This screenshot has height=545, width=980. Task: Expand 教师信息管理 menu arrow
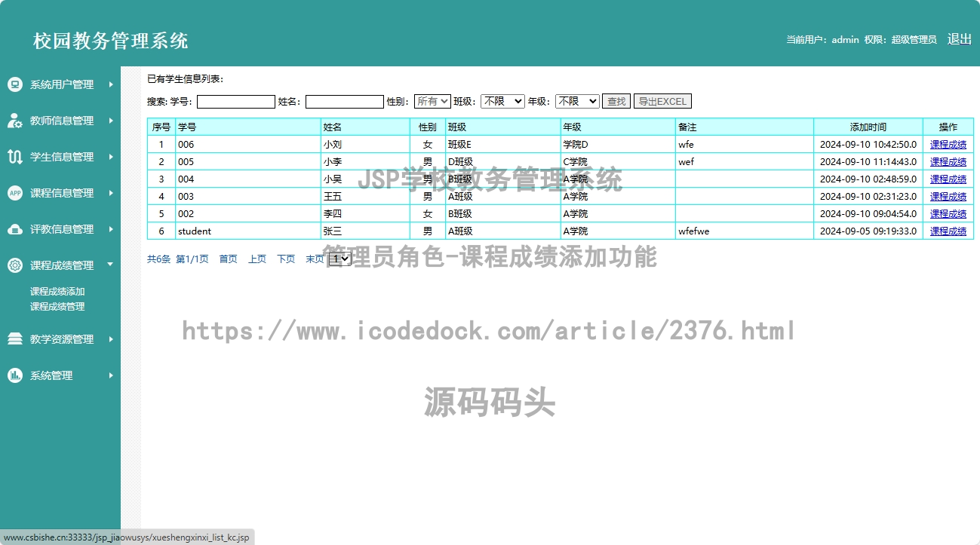(111, 121)
